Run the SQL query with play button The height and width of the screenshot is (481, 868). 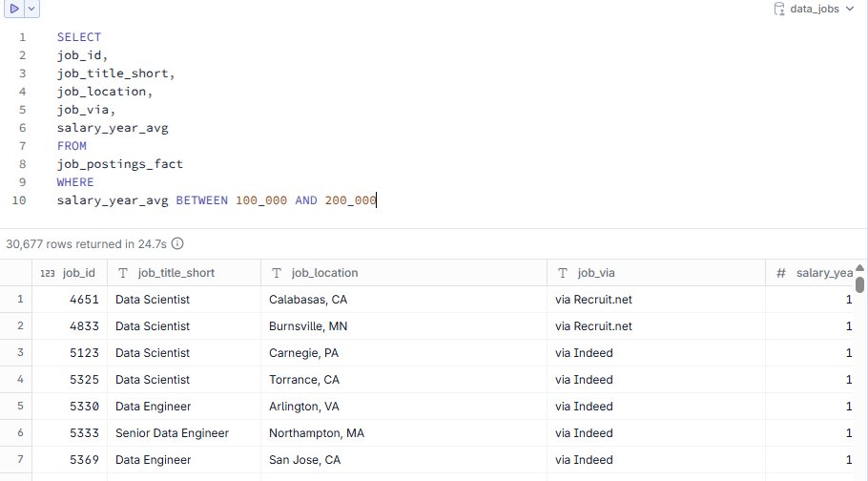[x=14, y=9]
